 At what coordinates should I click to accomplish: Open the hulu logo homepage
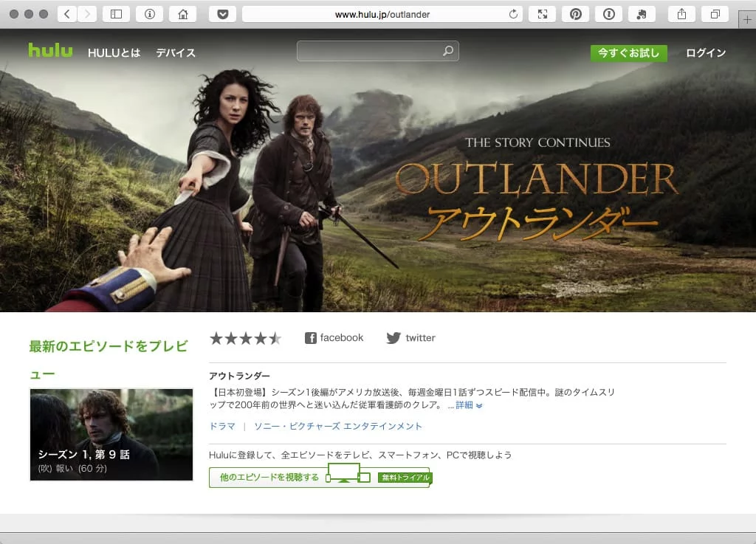pyautogui.click(x=50, y=50)
